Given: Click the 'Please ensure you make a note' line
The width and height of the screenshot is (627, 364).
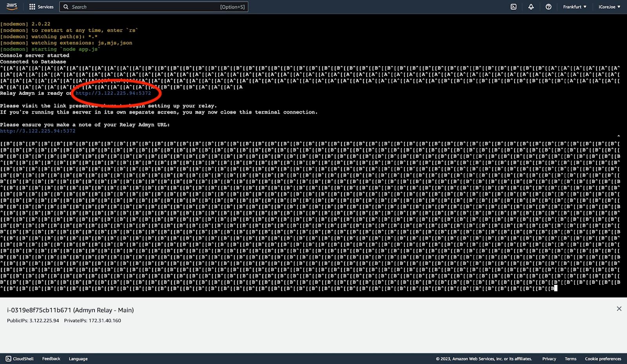Looking at the screenshot, I should pyautogui.click(x=85, y=125).
